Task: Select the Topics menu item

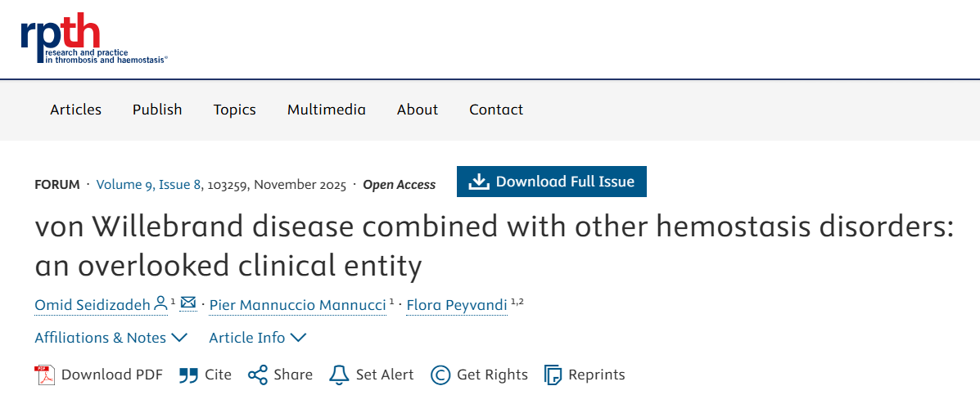Action: click(x=235, y=110)
